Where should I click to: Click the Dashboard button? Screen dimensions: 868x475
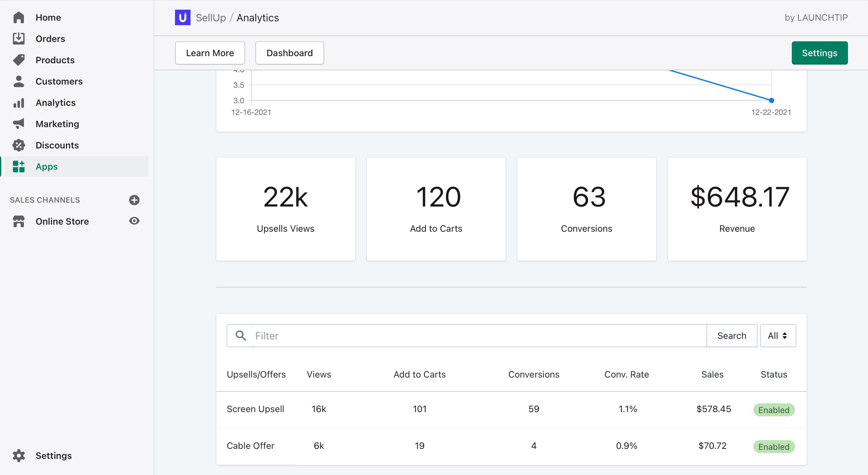289,53
